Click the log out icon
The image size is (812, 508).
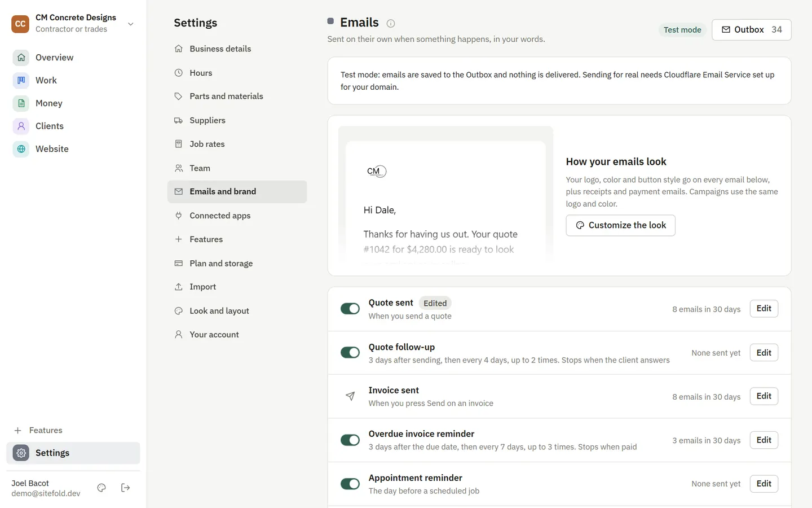point(126,488)
